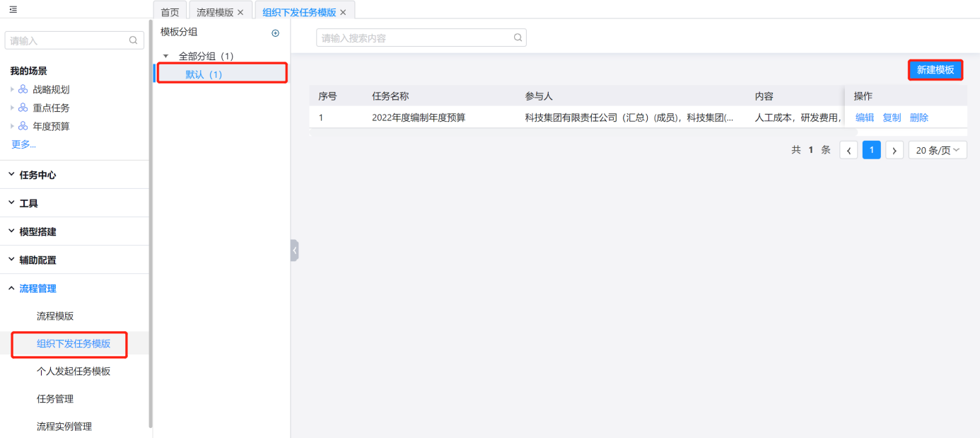
Task: Expand the 模型搭建 section
Action: point(37,231)
